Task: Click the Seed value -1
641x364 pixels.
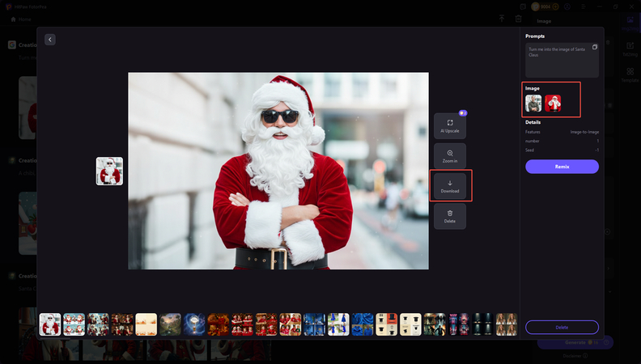Action: coord(596,150)
